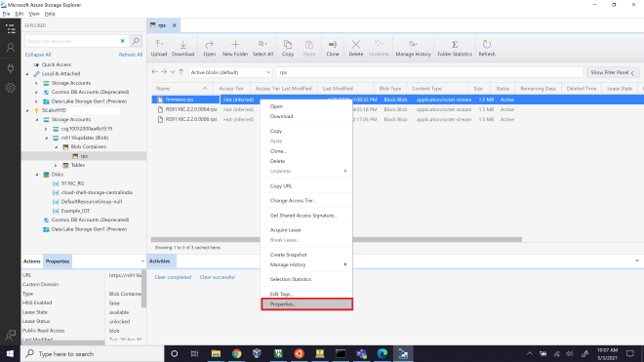The width and height of the screenshot is (644, 362).
Task: Choose Change Access Tier... menu item
Action: click(306, 201)
